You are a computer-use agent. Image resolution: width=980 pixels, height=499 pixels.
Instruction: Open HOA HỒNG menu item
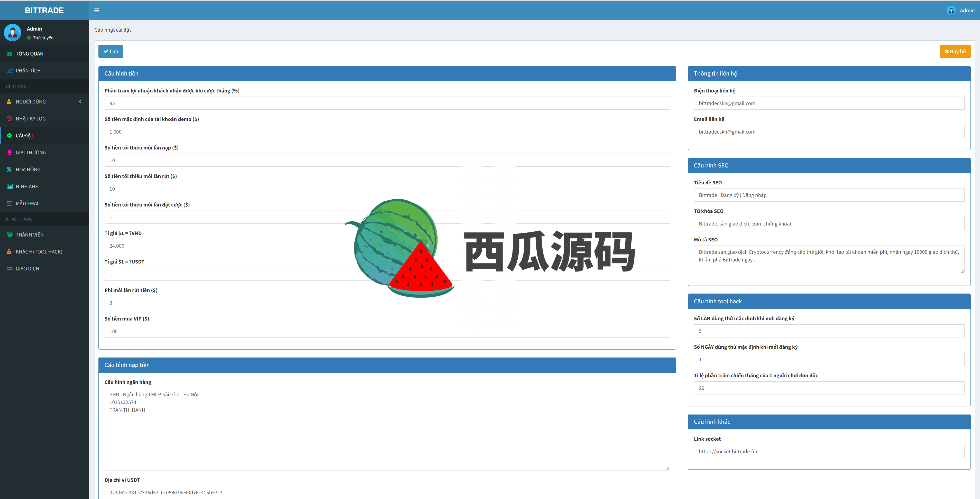[x=44, y=170]
